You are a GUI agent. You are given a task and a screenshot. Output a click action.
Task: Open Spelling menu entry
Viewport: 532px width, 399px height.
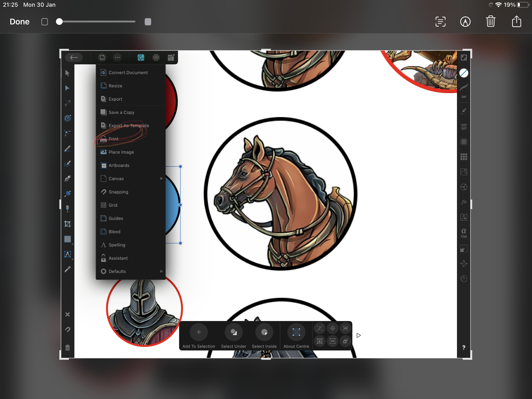coord(131,245)
